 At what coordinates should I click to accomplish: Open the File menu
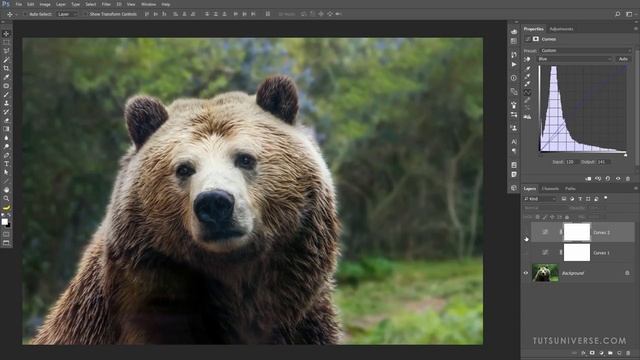tap(19, 4)
